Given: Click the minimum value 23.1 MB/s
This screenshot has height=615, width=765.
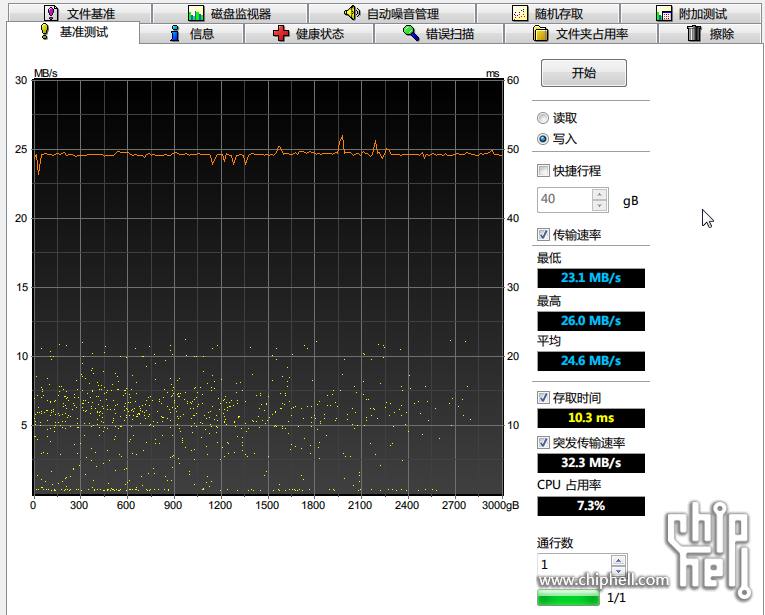Looking at the screenshot, I should [591, 278].
